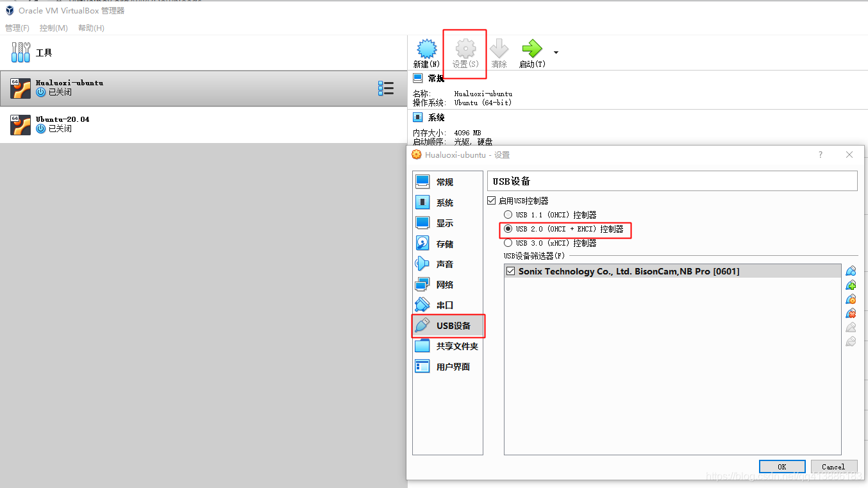868x488 pixels.
Task: Go to General (常规) settings category
Action: (x=447, y=182)
